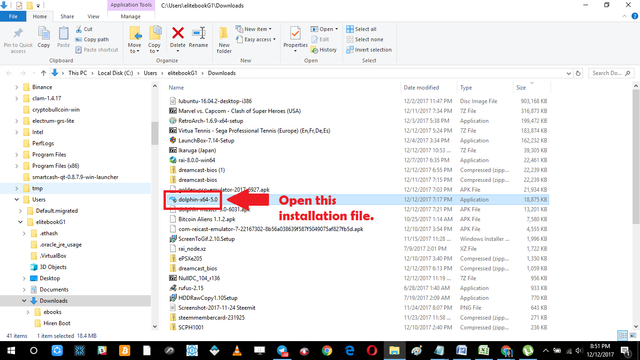Switch to the View tab
640x360 pixels.
coord(93,16)
